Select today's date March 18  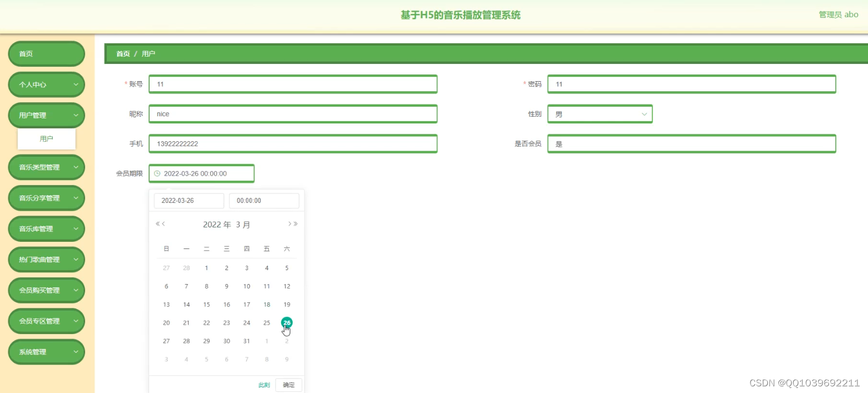click(267, 305)
